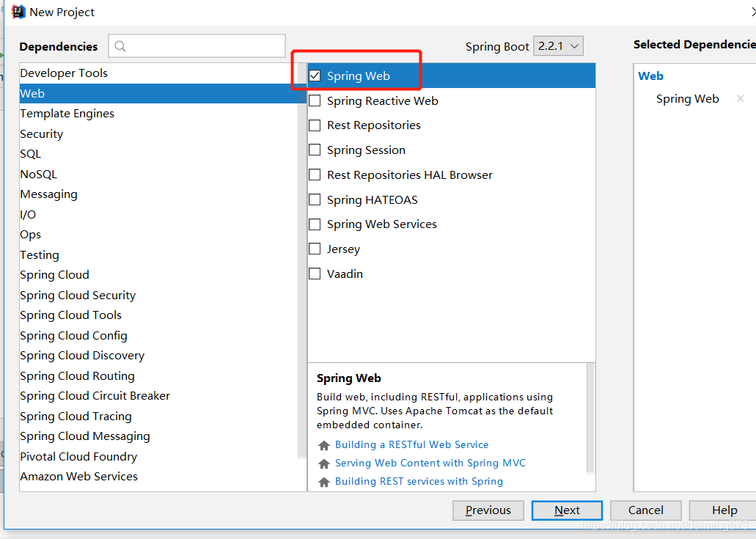Open Help for the dialog
The width and height of the screenshot is (756, 539).
724,510
